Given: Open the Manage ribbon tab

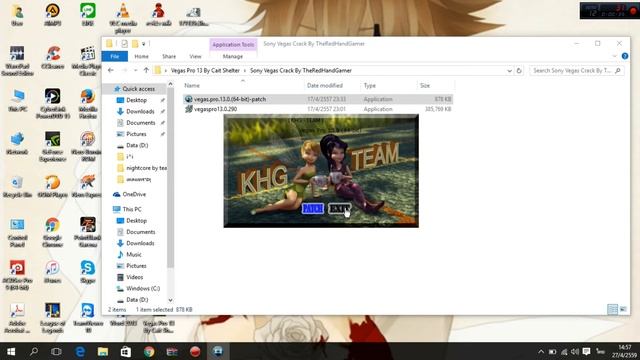Looking at the screenshot, I should coord(233,56).
